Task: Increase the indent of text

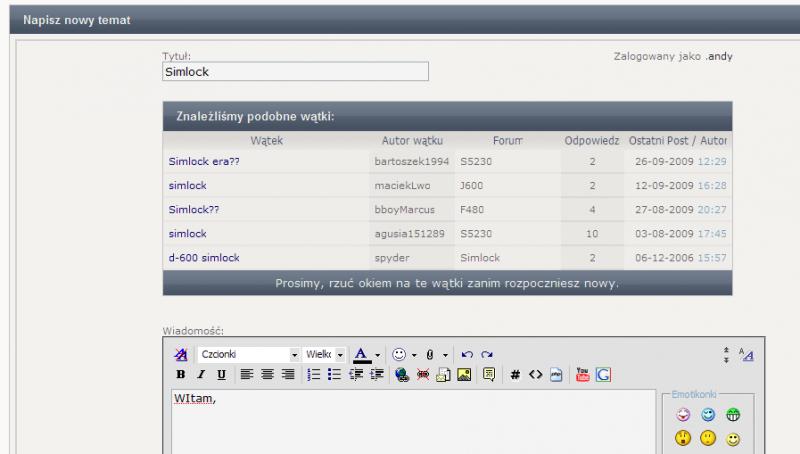Action: click(x=377, y=374)
